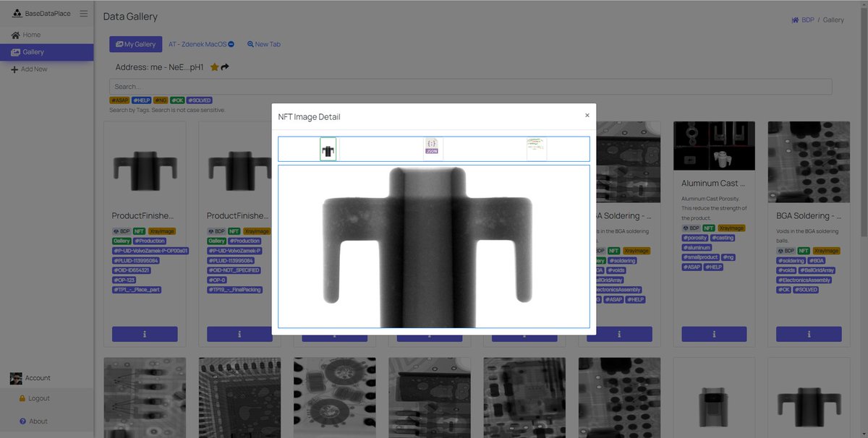The height and width of the screenshot is (438, 868).
Task: Click #casting tag on Aluminum card
Action: point(722,238)
